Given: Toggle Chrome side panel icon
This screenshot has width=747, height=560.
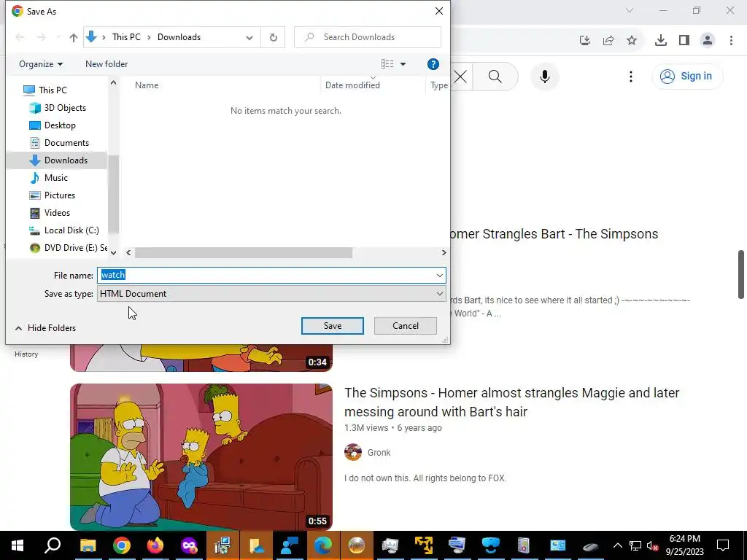Looking at the screenshot, I should [x=684, y=41].
